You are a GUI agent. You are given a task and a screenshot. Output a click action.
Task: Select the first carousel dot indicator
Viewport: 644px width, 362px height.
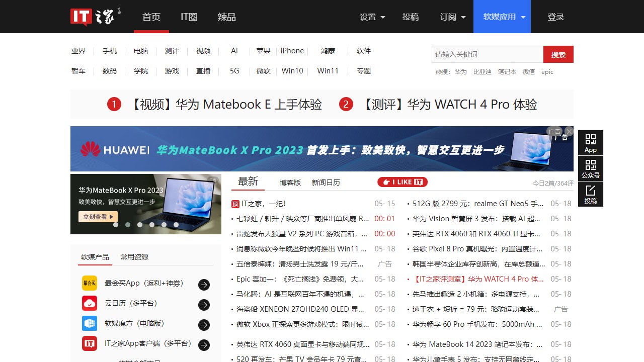point(116,225)
